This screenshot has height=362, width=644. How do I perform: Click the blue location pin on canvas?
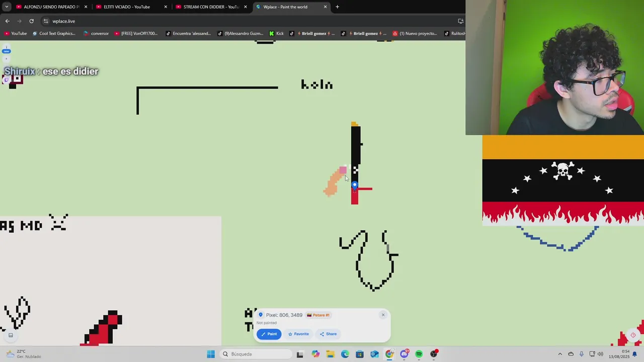[355, 186]
